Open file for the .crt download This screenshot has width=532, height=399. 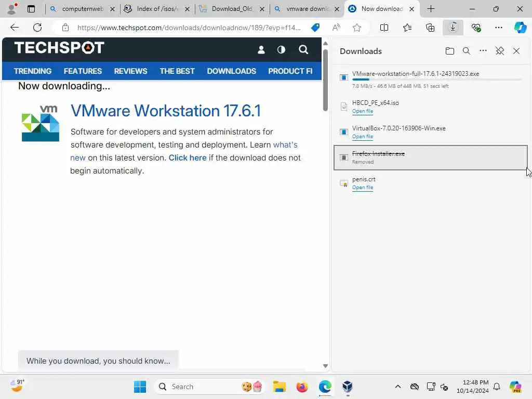(x=362, y=188)
